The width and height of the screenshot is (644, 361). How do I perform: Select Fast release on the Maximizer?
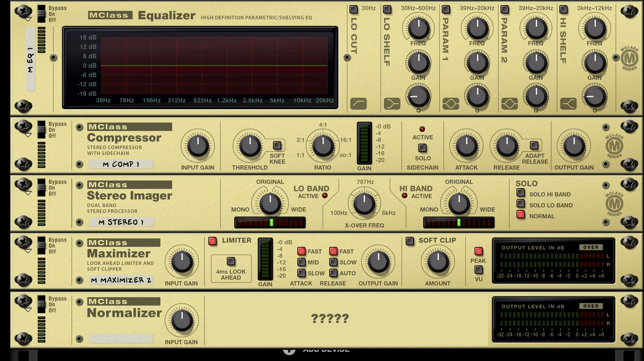click(333, 251)
